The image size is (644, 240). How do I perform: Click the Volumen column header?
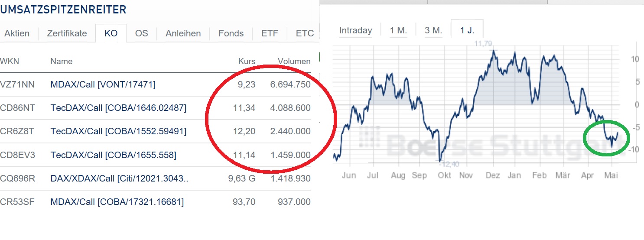tap(294, 62)
